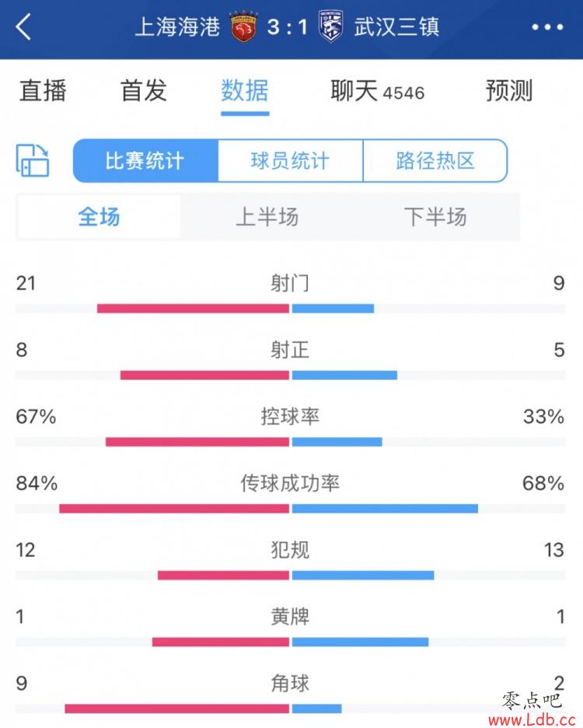
Task: Tap the 上海海港 team name
Action: (x=177, y=26)
